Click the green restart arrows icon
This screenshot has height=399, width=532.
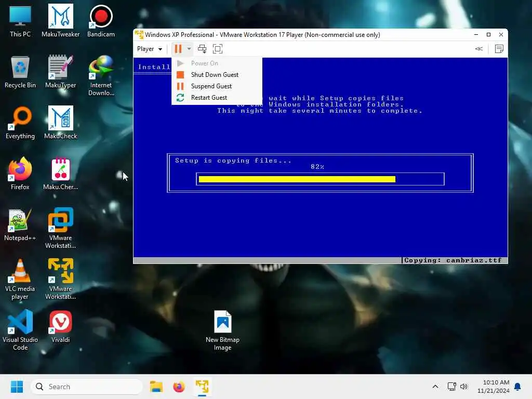coord(180,98)
